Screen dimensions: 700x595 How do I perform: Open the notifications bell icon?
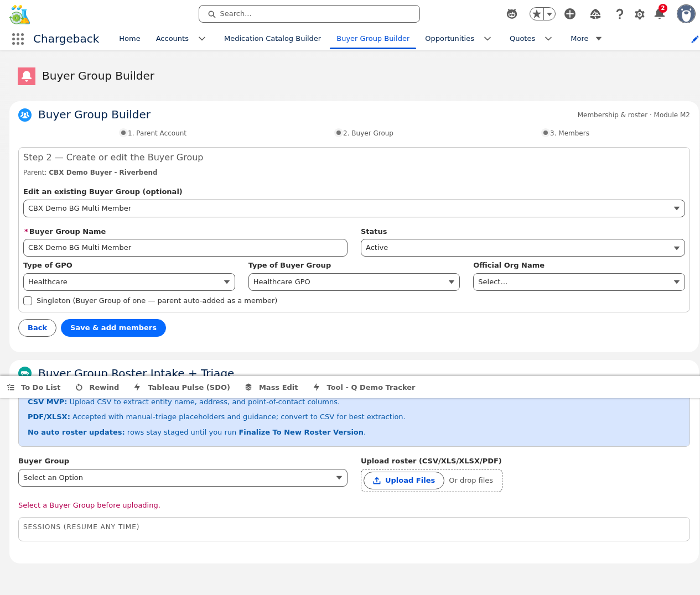[660, 13]
